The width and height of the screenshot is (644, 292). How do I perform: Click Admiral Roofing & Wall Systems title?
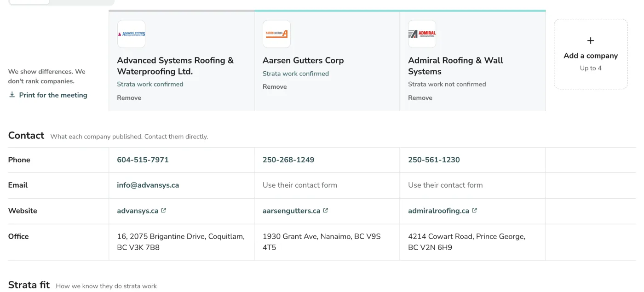click(x=455, y=66)
